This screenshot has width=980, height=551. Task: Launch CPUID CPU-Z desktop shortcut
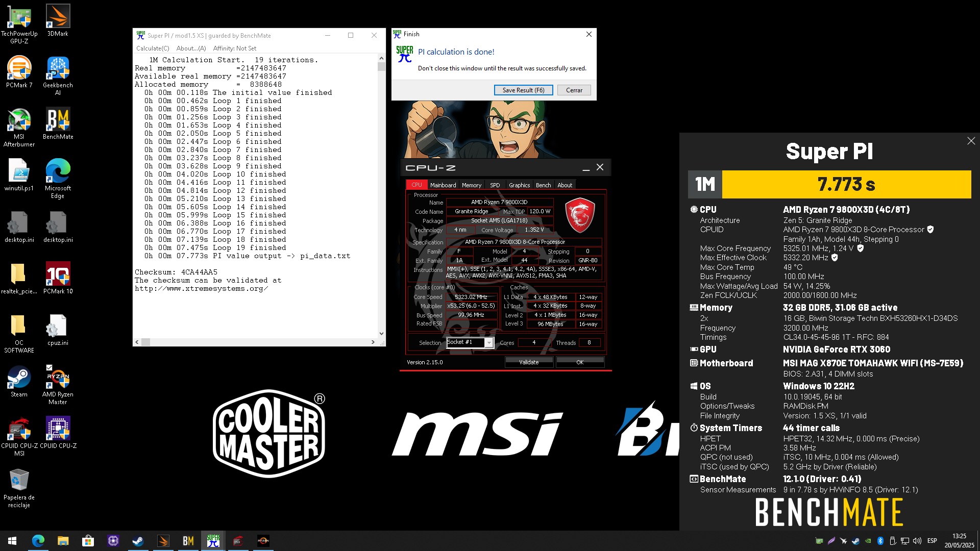[x=58, y=433]
